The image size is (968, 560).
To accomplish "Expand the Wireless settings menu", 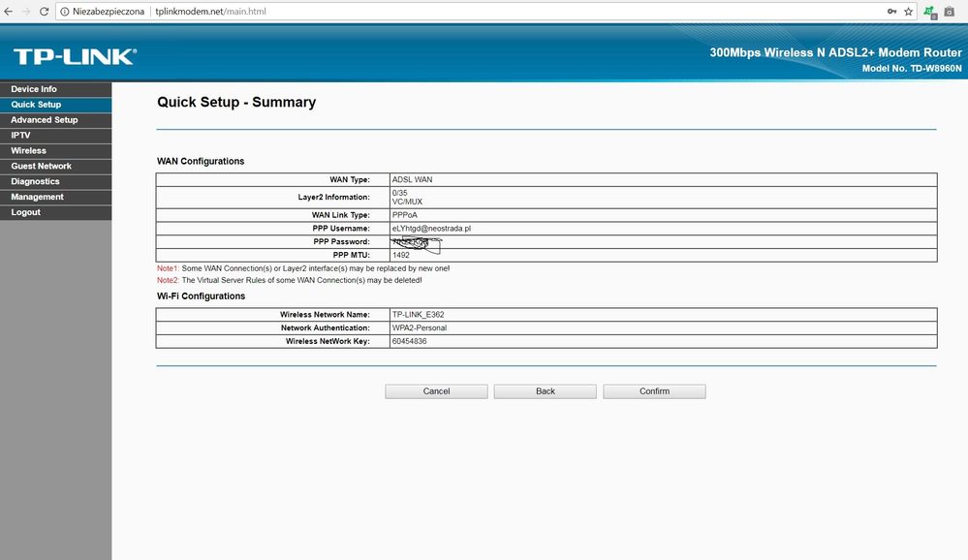I will (x=28, y=151).
